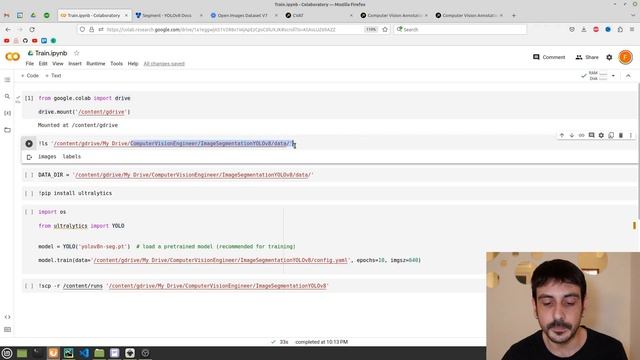Open VS Code from the taskbar

(x=84, y=353)
